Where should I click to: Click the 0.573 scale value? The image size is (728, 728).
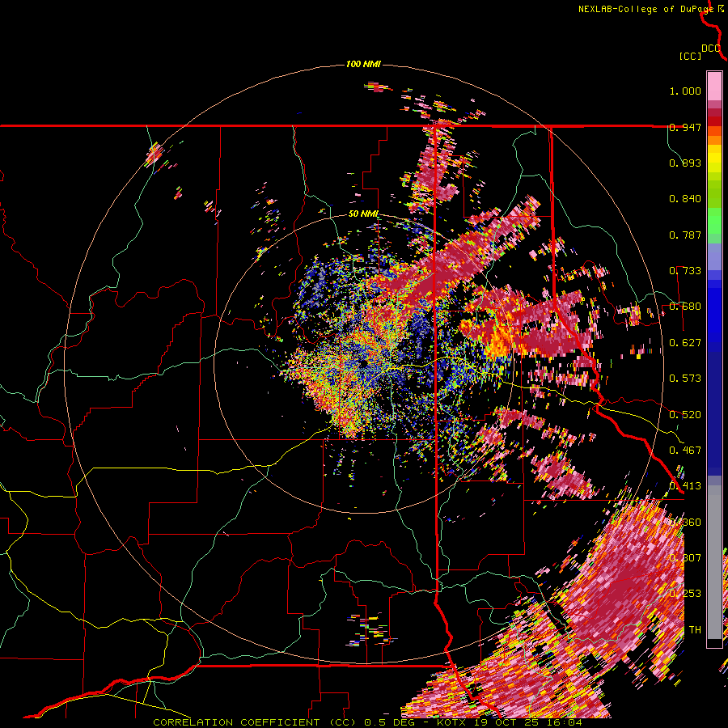coord(685,379)
